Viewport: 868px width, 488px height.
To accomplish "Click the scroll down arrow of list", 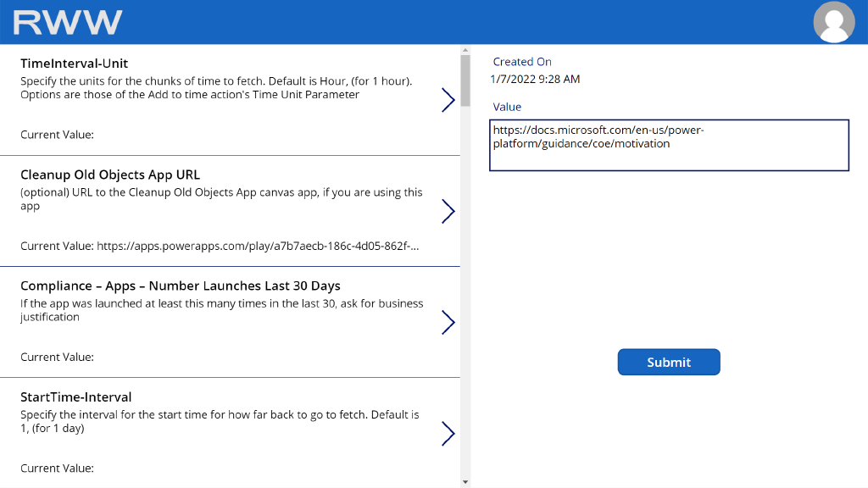I will (x=465, y=481).
